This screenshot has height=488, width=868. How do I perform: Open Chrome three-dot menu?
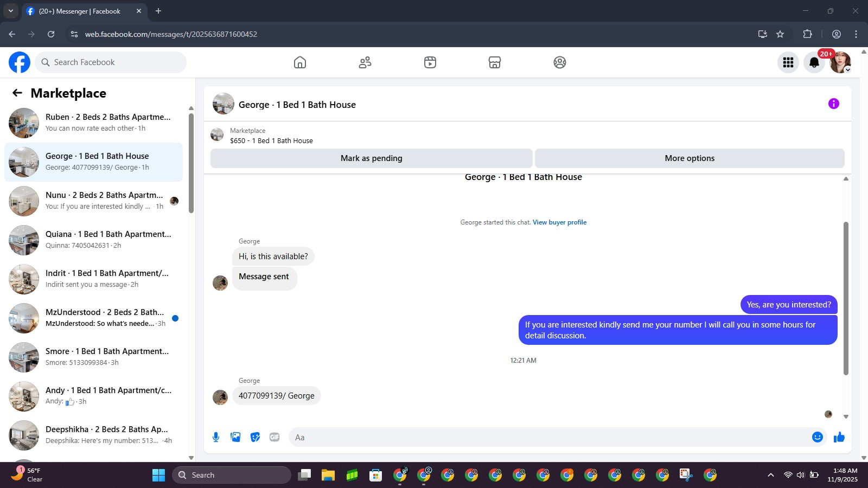(x=856, y=34)
